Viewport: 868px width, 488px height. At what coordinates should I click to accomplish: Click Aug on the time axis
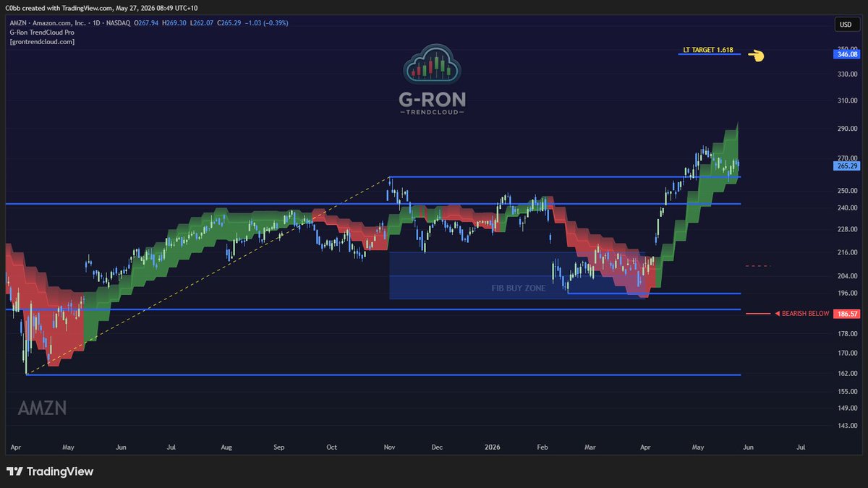[x=226, y=448]
